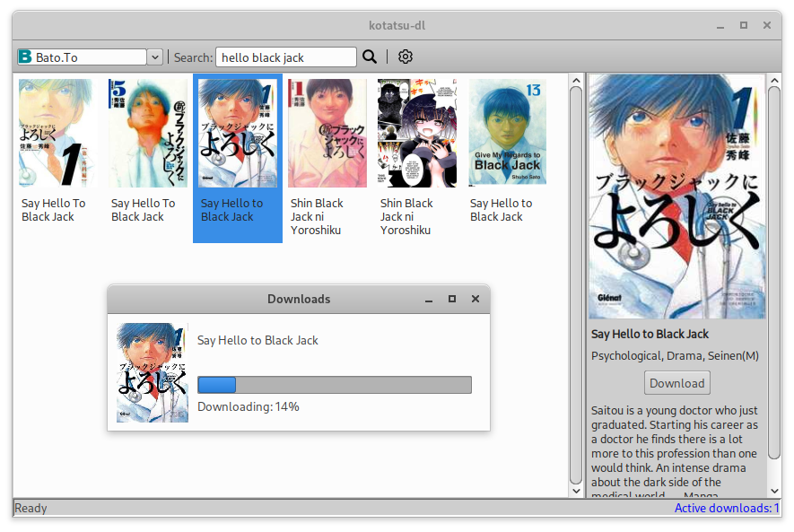This screenshot has height=532, width=794.
Task: Select the pink 'Shin Black Jack ni Yoroshiku' cover
Action: tap(327, 133)
